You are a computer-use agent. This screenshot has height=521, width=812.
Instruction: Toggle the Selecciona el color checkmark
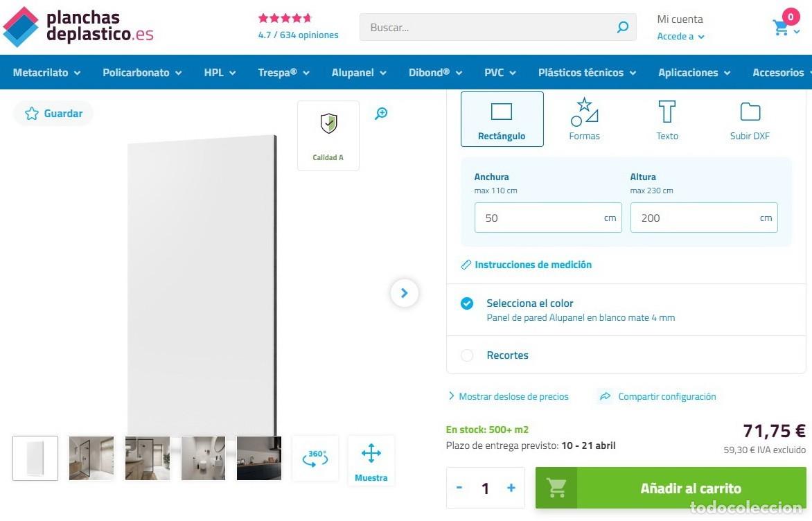tap(467, 303)
